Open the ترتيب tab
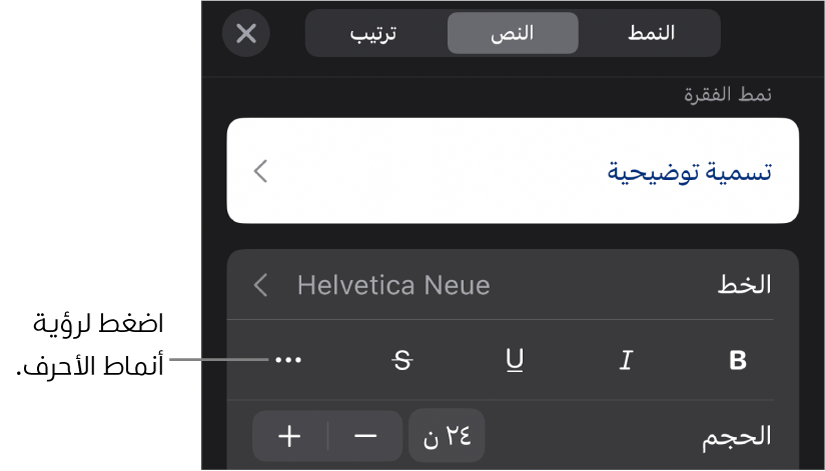 coord(374,33)
